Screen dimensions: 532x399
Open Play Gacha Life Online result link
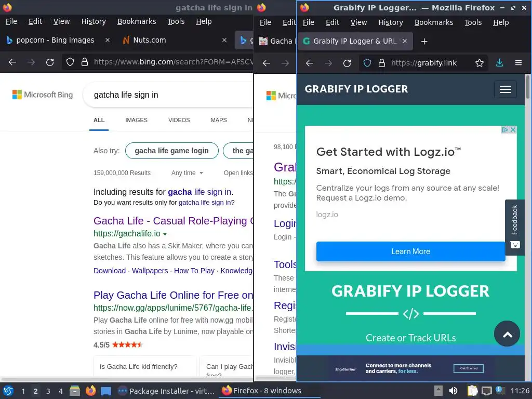tap(174, 295)
